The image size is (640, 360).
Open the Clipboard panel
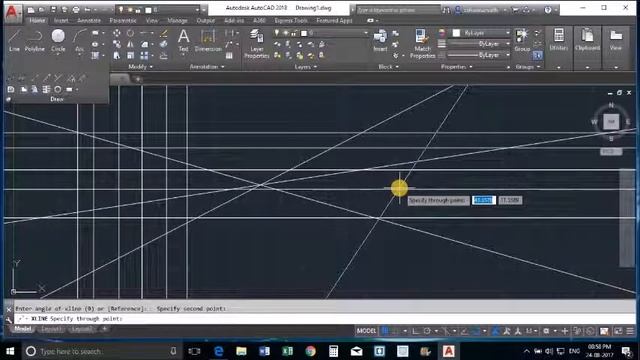click(587, 40)
